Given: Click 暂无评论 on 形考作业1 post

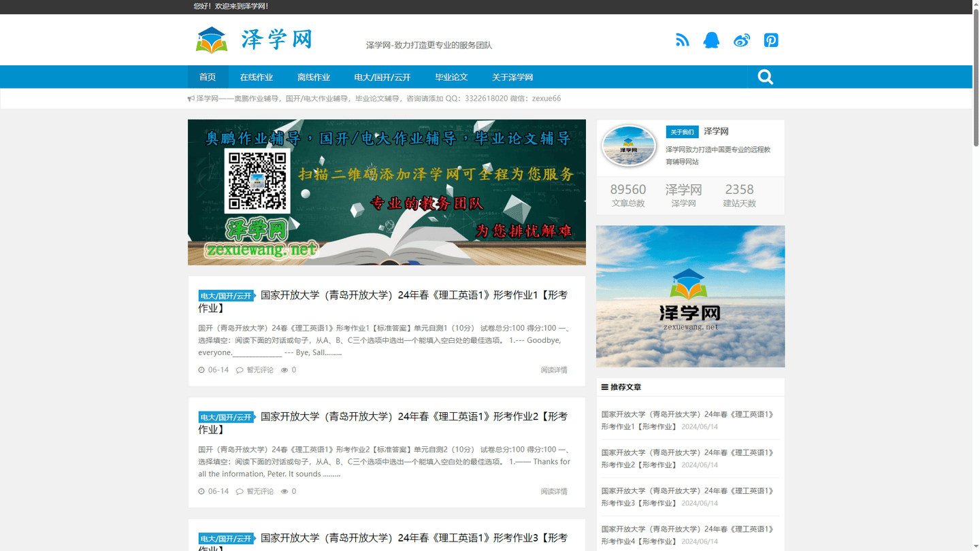Looking at the screenshot, I should click(260, 370).
